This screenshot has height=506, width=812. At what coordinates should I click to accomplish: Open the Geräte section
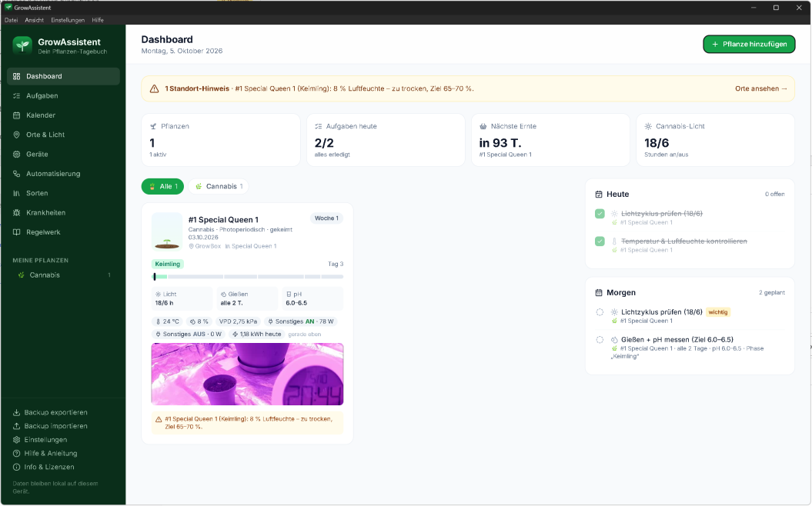(x=63, y=154)
